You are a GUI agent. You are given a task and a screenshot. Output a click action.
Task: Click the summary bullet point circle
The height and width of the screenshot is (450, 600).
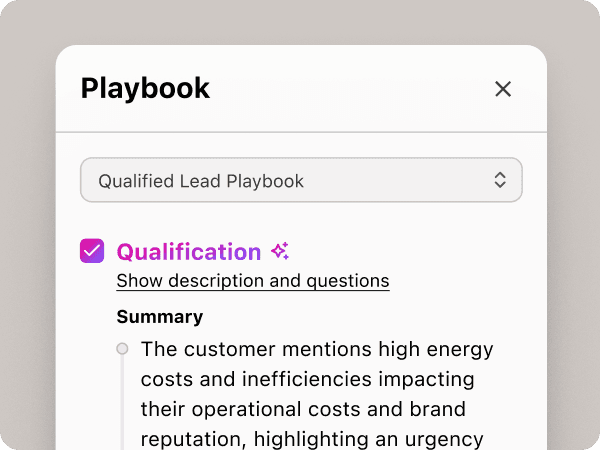[x=122, y=349]
